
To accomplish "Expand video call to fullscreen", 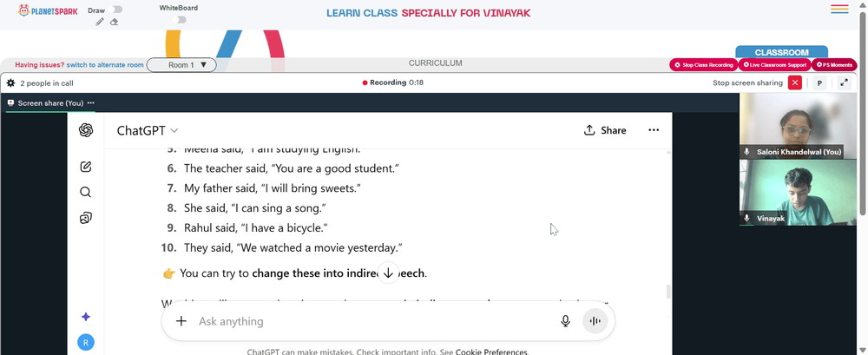I will [845, 83].
